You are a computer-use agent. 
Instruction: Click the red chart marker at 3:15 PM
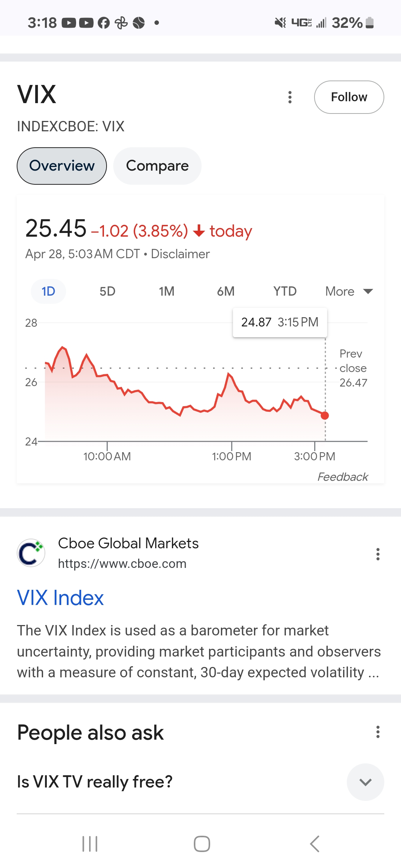[x=325, y=415]
